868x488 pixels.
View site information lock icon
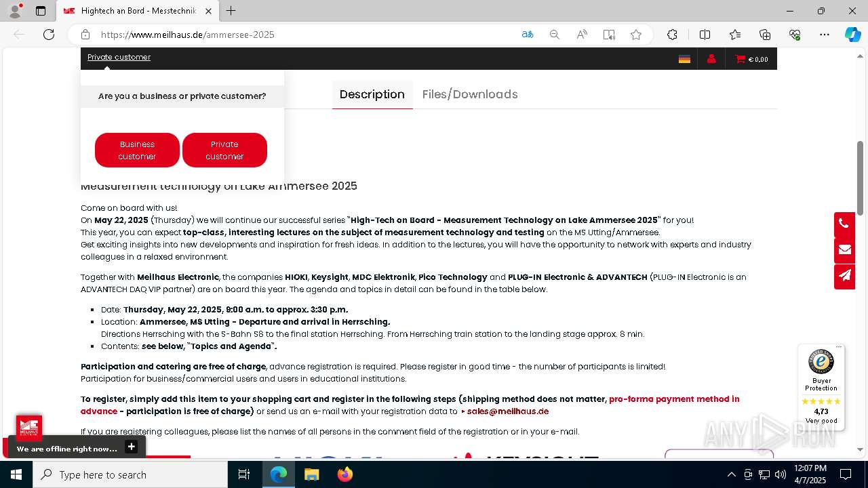85,35
